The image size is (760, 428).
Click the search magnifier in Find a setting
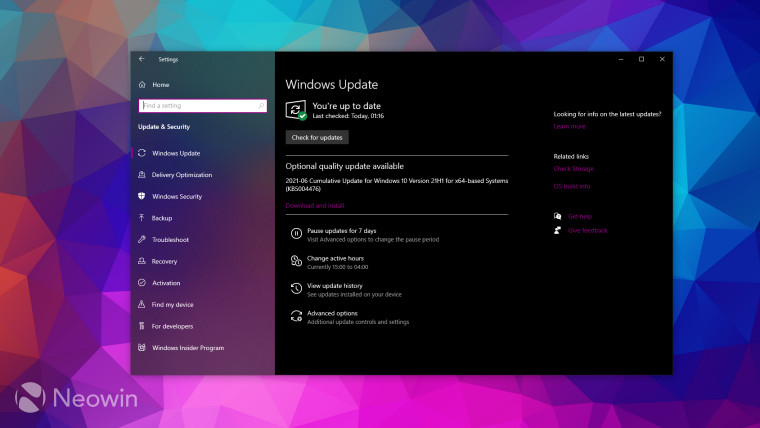coord(261,105)
